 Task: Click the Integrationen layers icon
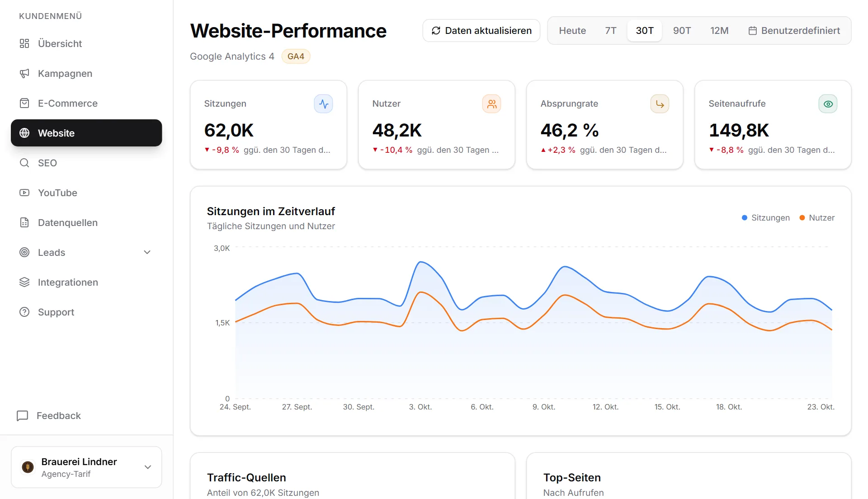click(x=24, y=282)
